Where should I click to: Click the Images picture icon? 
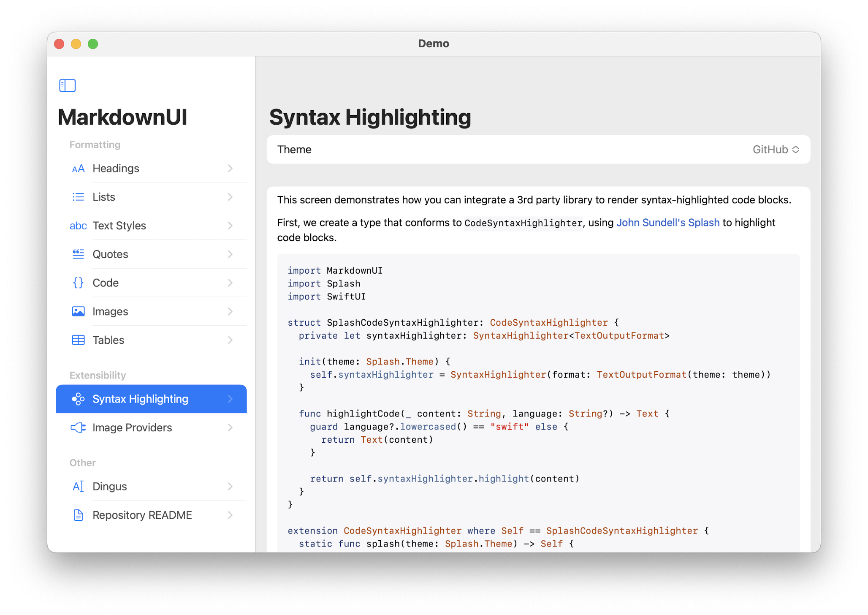tap(78, 311)
